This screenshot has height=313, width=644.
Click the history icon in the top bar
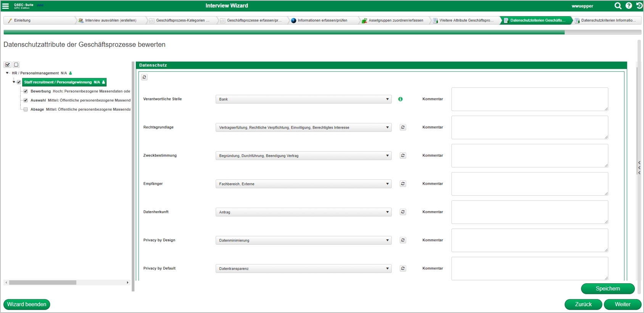click(639, 6)
